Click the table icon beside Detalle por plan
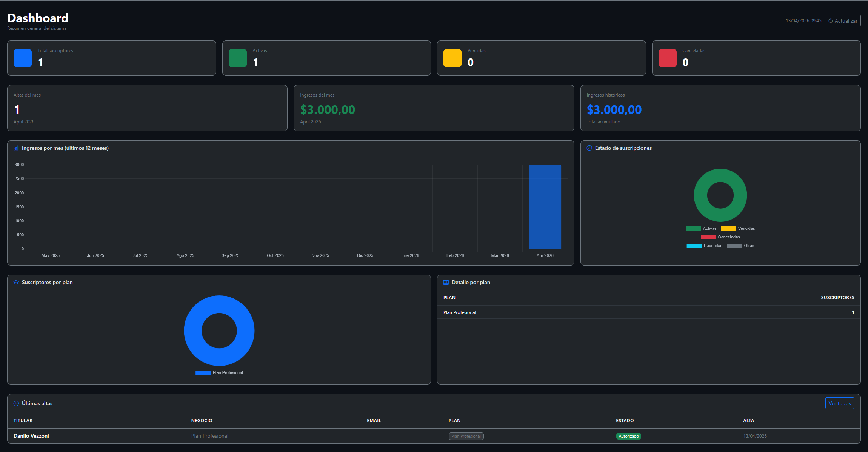Viewport: 868px width, 452px height. pos(446,282)
